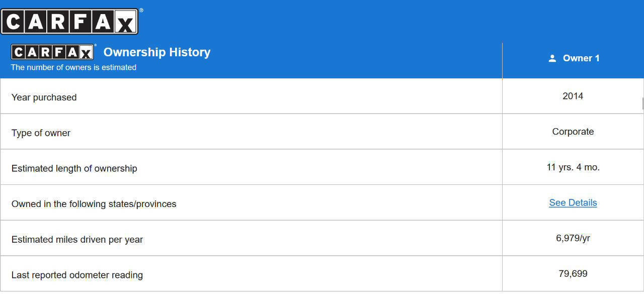The height and width of the screenshot is (307, 644).
Task: Click the 'Owned in the following states/provinces' label
Action: click(x=94, y=204)
